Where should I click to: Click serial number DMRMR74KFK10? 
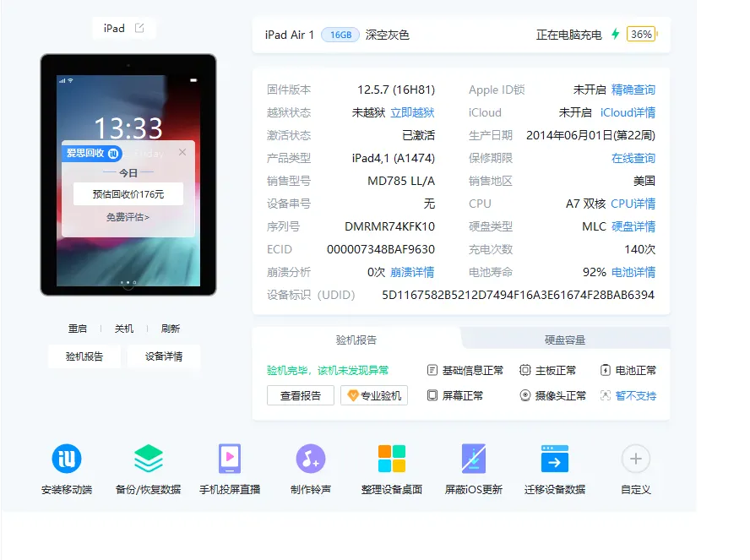(x=390, y=226)
